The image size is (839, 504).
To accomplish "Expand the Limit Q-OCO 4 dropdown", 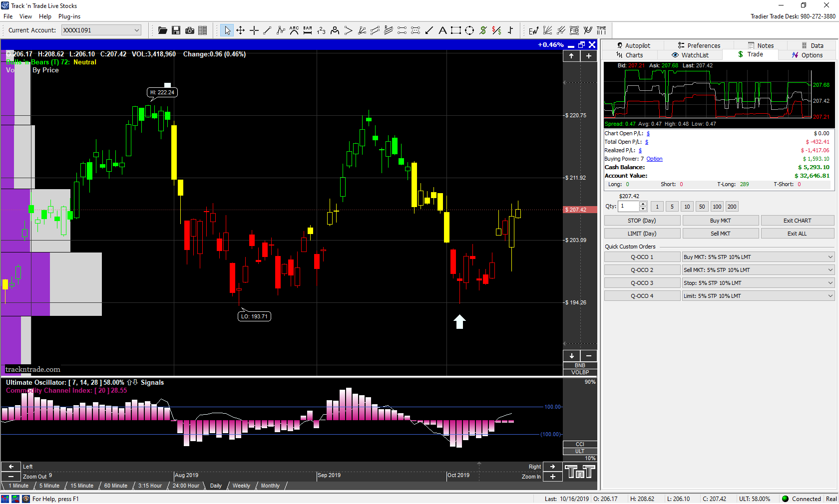I will click(830, 296).
